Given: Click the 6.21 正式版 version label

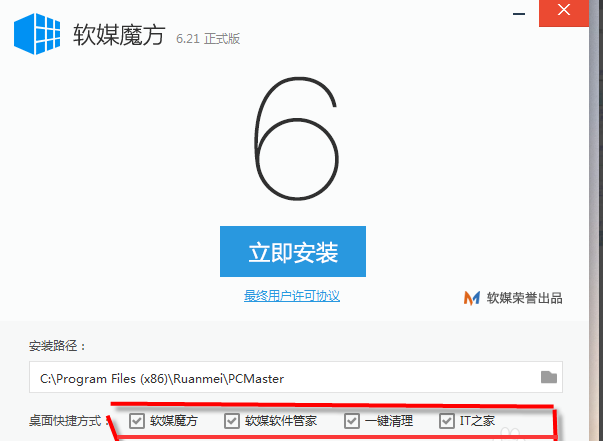Looking at the screenshot, I should [x=208, y=39].
